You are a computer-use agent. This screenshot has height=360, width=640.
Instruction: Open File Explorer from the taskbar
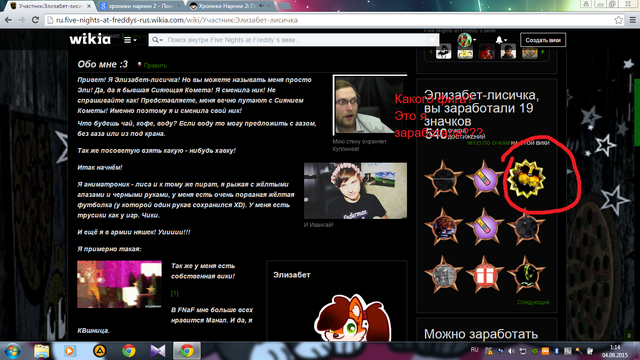pos(41,351)
